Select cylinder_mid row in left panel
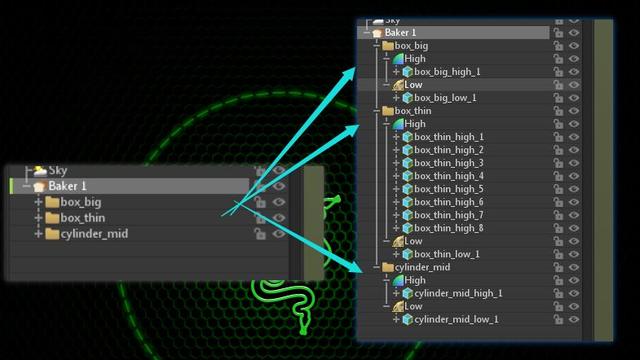This screenshot has height=360, width=640. 130,234
